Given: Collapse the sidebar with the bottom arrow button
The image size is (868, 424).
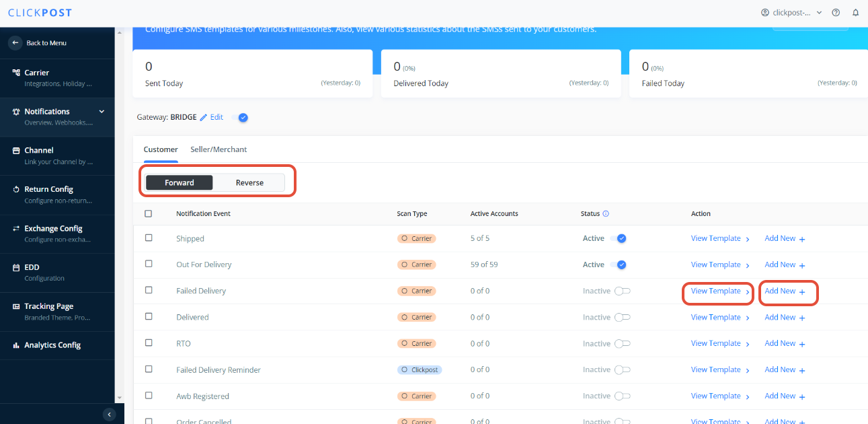Looking at the screenshot, I should pos(110,414).
